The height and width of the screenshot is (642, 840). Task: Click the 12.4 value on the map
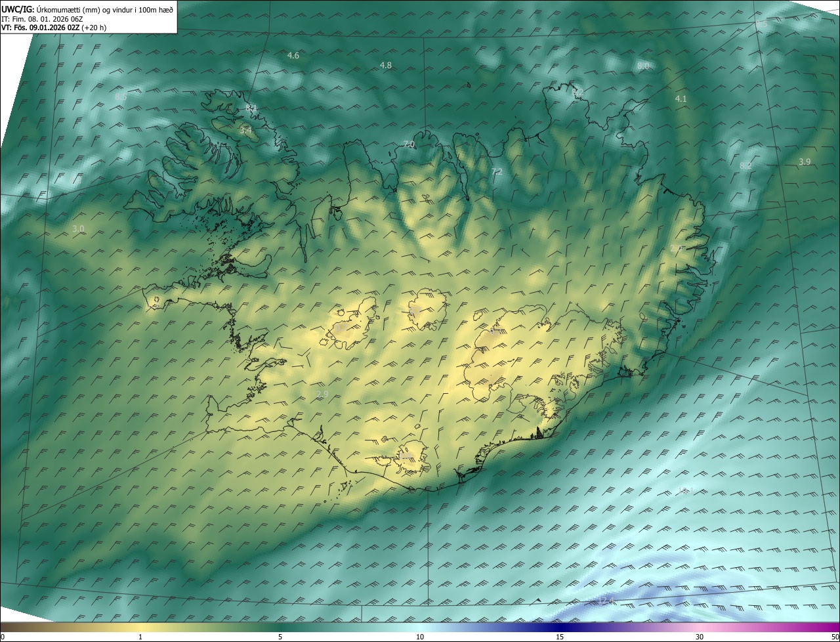click(608, 601)
